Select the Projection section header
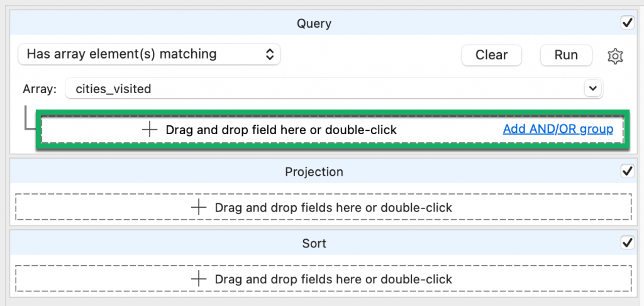The height and width of the screenshot is (306, 644). [x=314, y=172]
